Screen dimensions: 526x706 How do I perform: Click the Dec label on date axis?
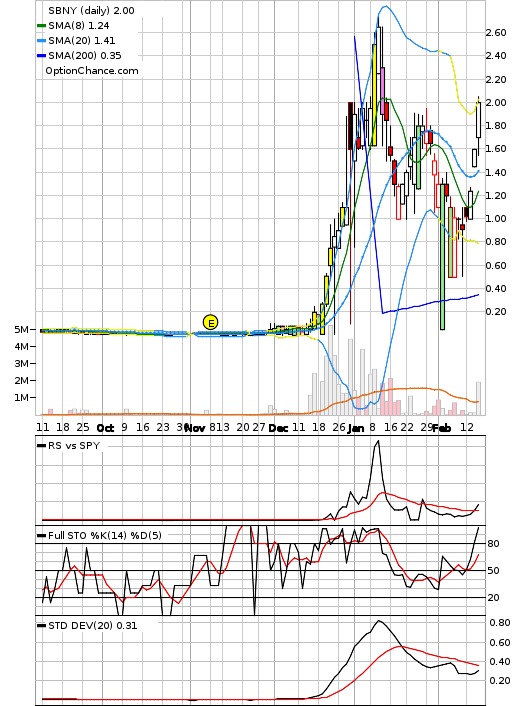point(278,428)
